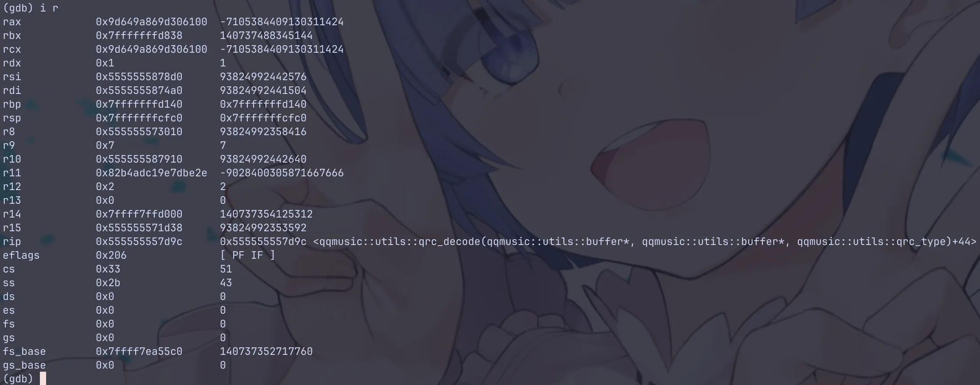Click the rip address 0x555555557d9c
Viewport: 980px width, 385px height.
click(139, 241)
